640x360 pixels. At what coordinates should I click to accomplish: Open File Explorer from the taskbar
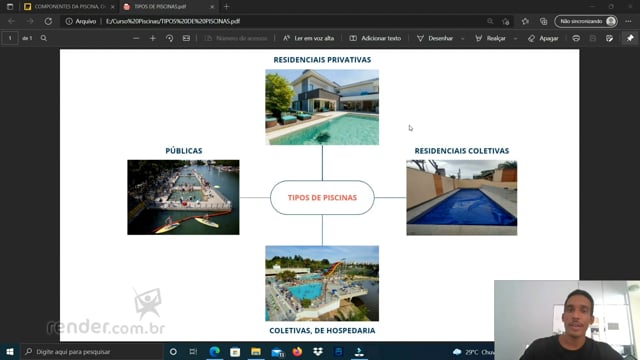tap(256, 351)
